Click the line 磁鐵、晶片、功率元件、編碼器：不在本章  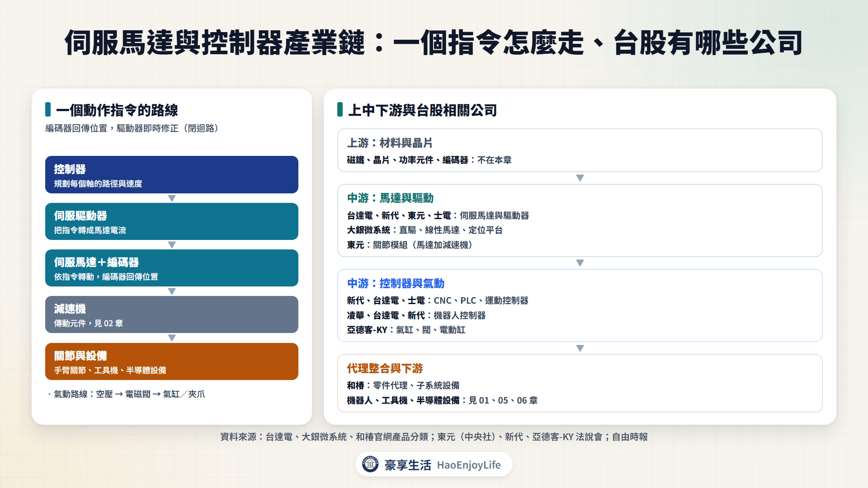429,160
